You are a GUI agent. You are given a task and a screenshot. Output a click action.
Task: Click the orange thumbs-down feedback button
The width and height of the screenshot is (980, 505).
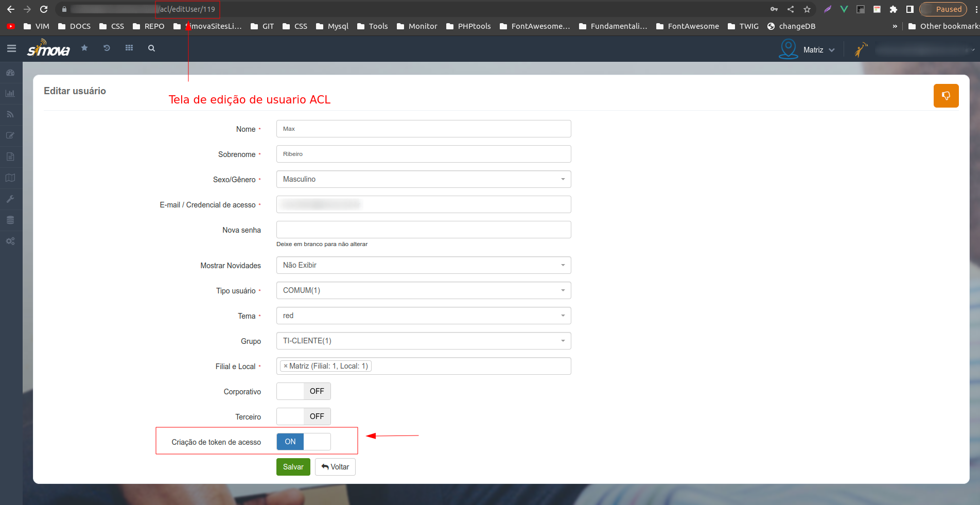(946, 96)
